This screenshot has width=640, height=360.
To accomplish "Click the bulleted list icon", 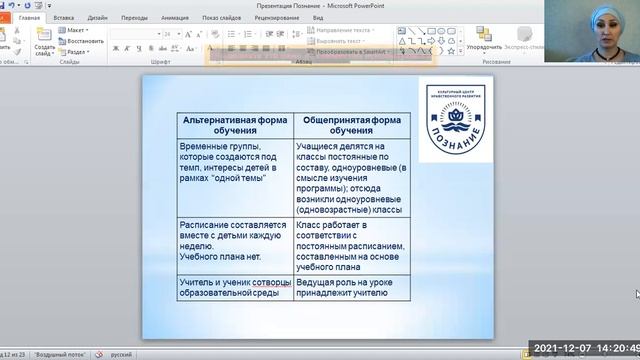I will coord(232,34).
